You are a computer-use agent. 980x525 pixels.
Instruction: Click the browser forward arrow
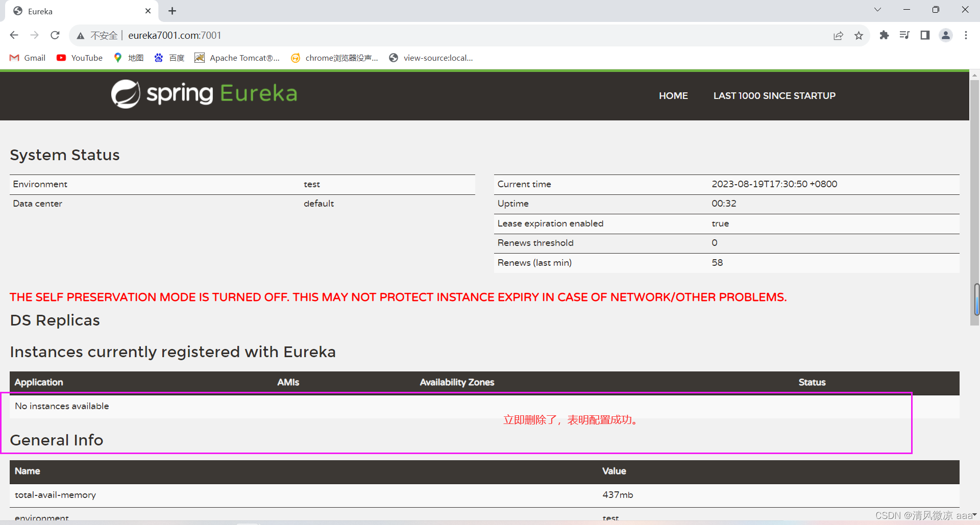tap(34, 35)
